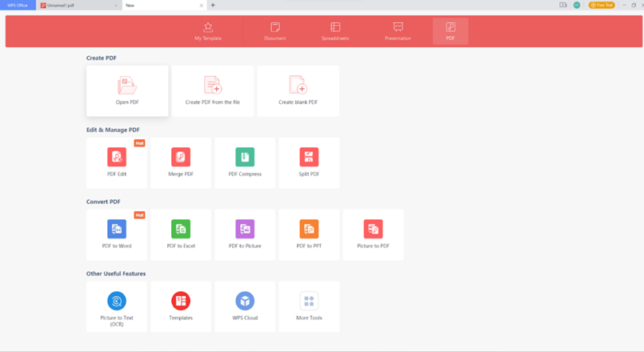Choose Create PDF from the file

pos(212,90)
